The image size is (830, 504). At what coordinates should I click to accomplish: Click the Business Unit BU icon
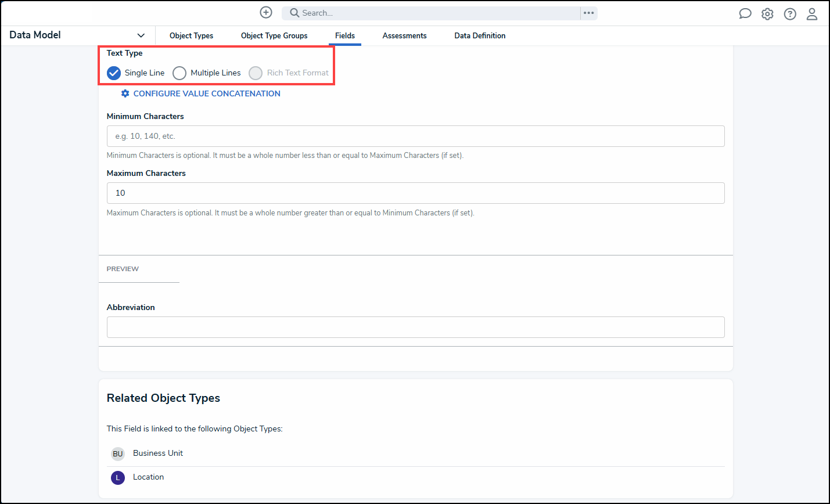click(118, 454)
